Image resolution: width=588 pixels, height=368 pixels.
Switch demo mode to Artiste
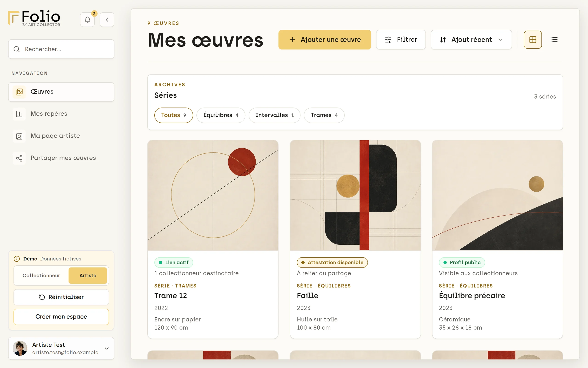tap(88, 276)
